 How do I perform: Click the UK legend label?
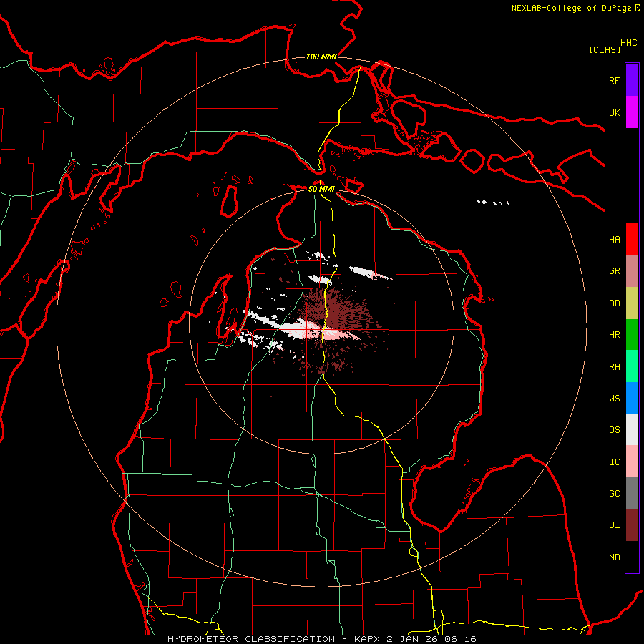[x=615, y=112]
